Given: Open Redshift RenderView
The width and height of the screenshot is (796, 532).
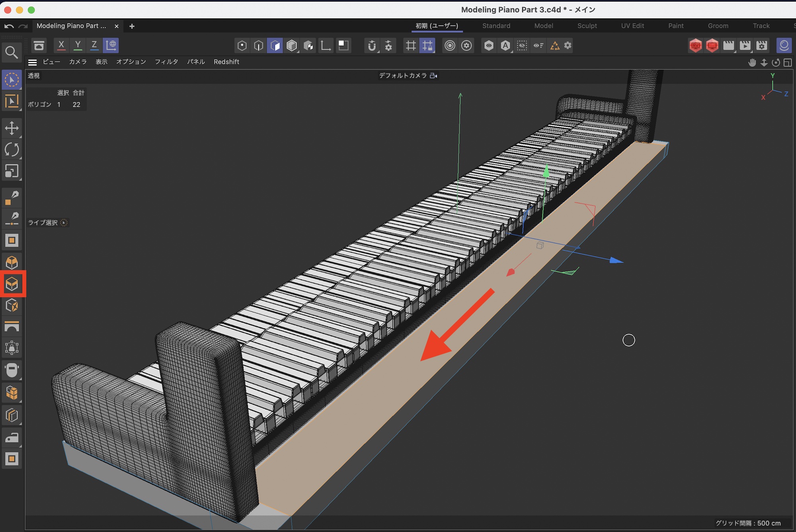Looking at the screenshot, I should (x=695, y=45).
